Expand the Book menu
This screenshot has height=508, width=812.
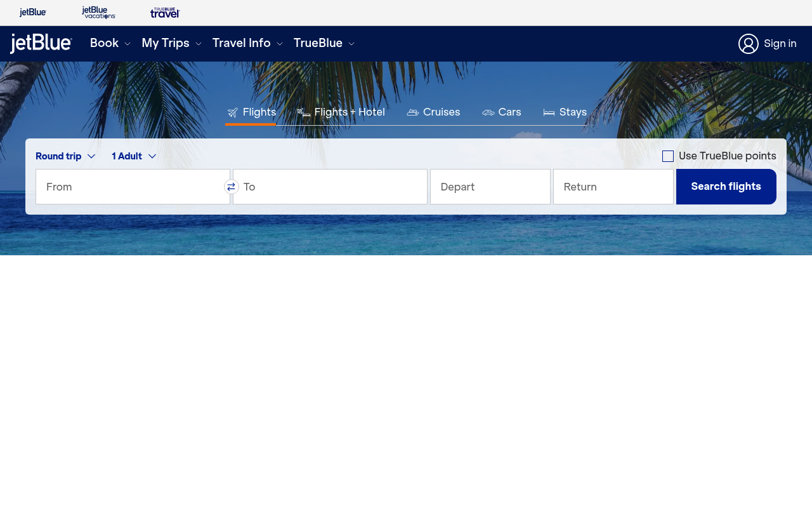point(110,43)
